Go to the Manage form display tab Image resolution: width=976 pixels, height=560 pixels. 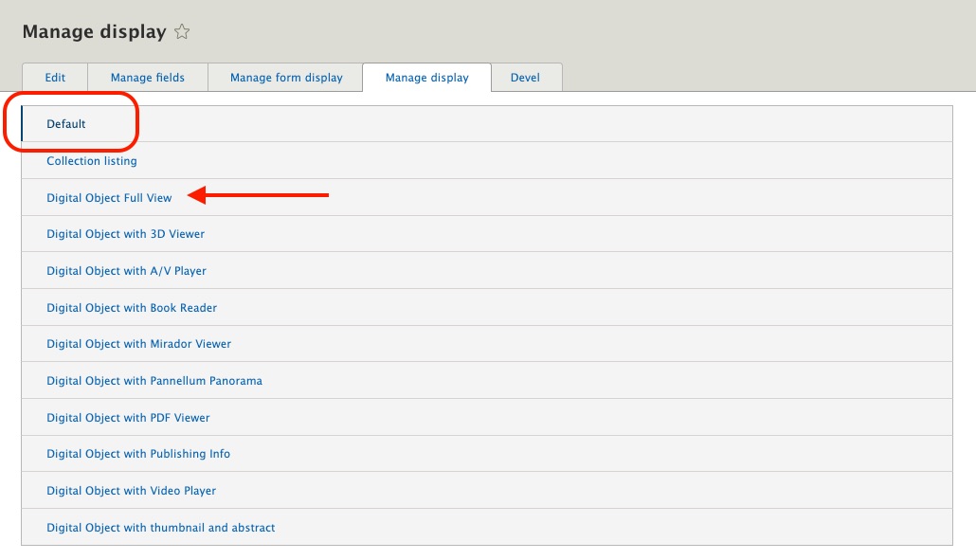pos(286,78)
